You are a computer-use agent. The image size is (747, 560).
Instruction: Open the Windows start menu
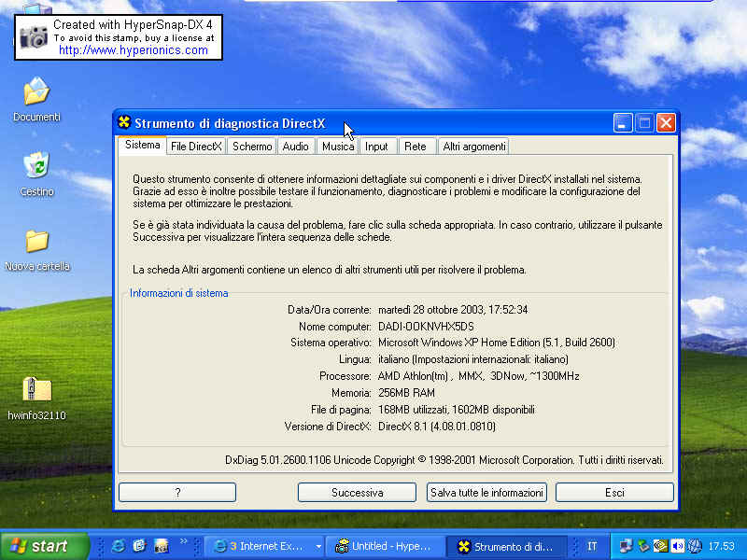point(44,546)
